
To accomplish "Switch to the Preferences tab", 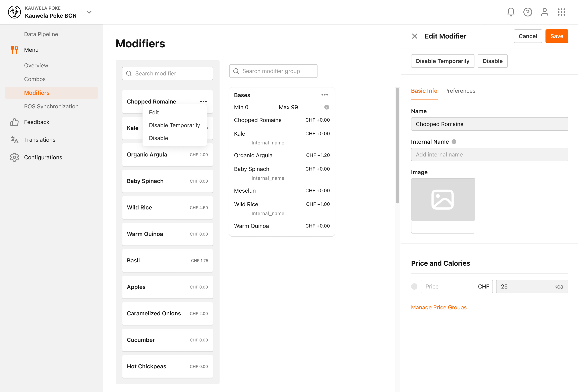I will tap(459, 90).
